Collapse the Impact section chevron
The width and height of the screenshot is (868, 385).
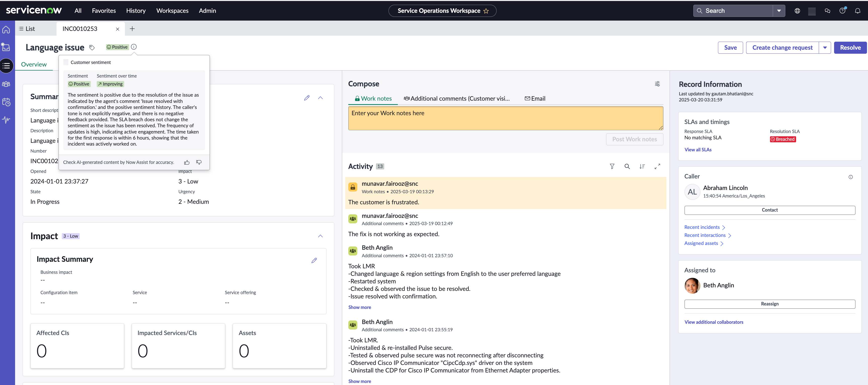(x=320, y=236)
